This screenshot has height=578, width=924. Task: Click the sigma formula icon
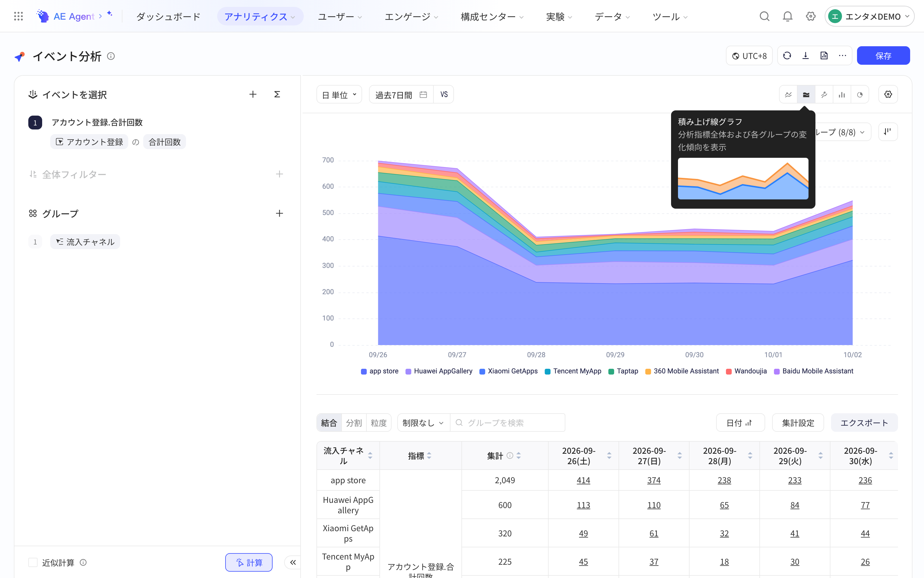277,94
